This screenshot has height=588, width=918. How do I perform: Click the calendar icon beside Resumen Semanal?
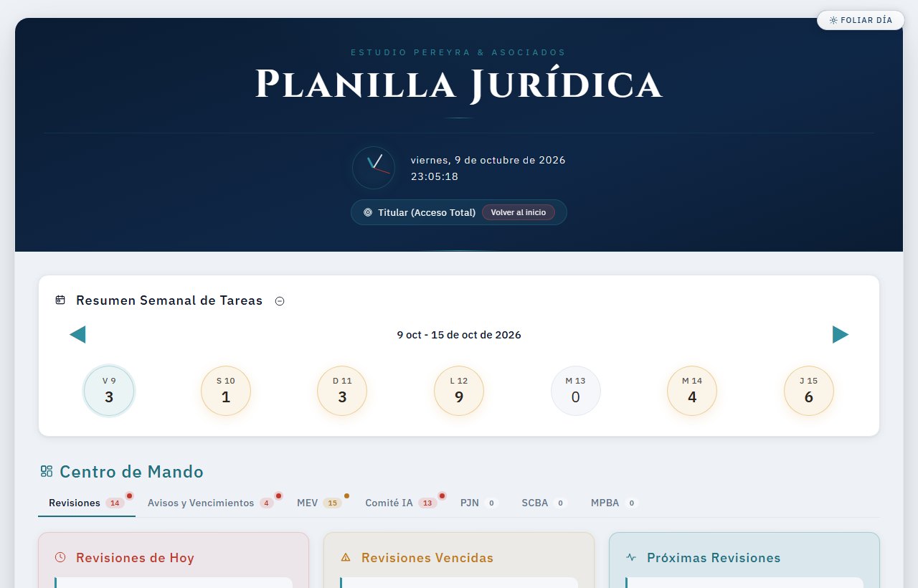click(x=60, y=300)
